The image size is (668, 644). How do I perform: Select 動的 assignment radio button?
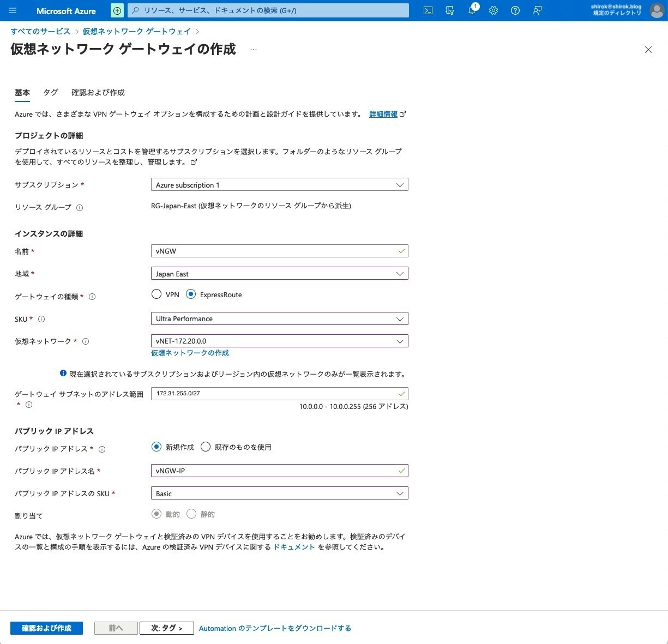[x=157, y=514]
